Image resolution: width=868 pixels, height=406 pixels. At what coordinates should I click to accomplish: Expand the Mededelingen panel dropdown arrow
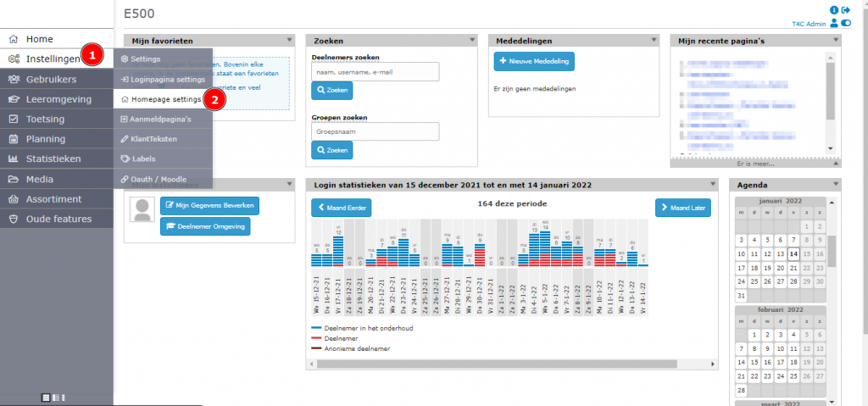click(x=654, y=40)
